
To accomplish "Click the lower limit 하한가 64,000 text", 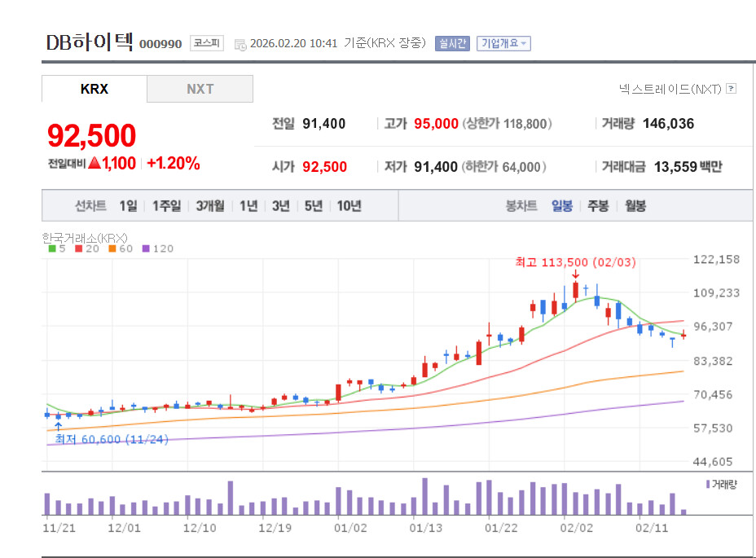I will pos(503,167).
